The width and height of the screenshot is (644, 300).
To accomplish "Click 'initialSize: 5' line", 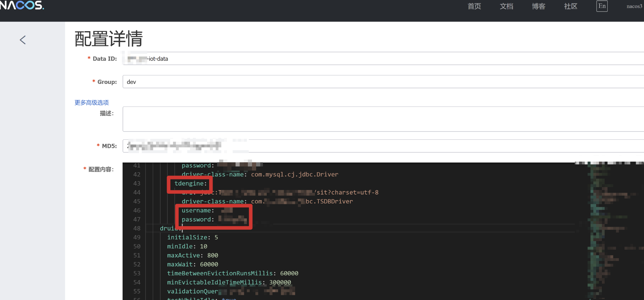I will tap(192, 237).
